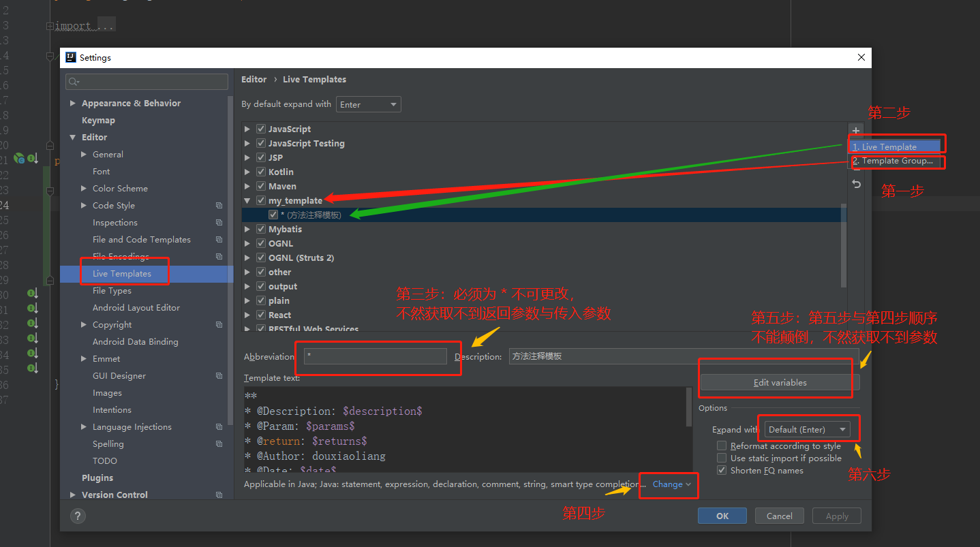
Task: Click copy icon beside GUI Designer
Action: click(219, 376)
